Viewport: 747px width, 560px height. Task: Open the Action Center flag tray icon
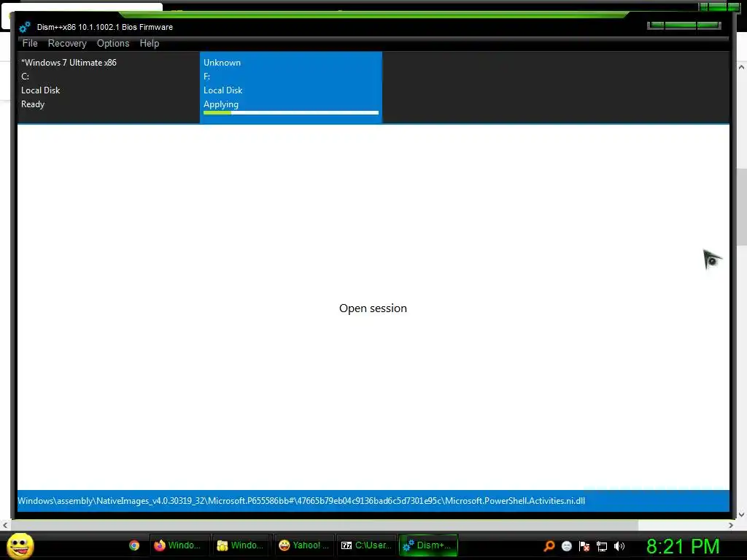click(584, 546)
